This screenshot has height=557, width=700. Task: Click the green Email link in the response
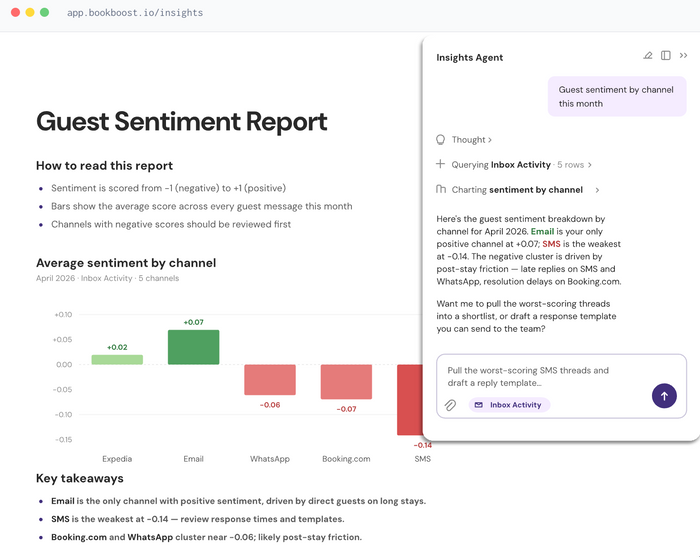coord(542,231)
